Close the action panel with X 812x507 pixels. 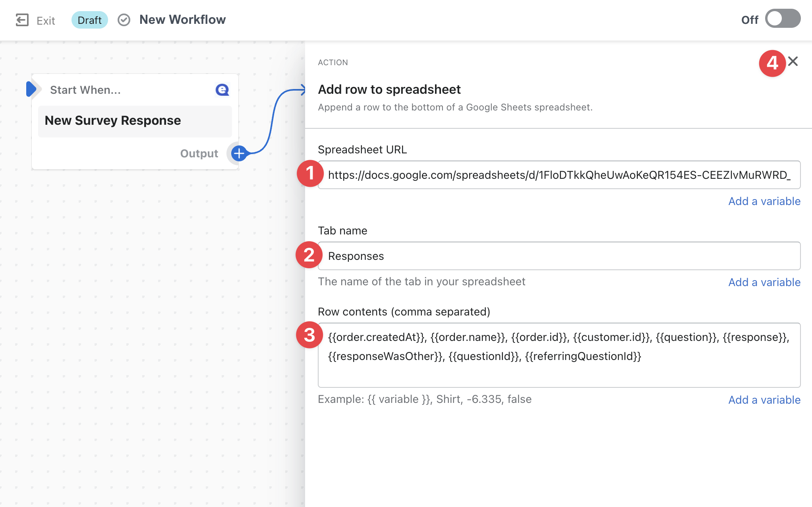793,61
